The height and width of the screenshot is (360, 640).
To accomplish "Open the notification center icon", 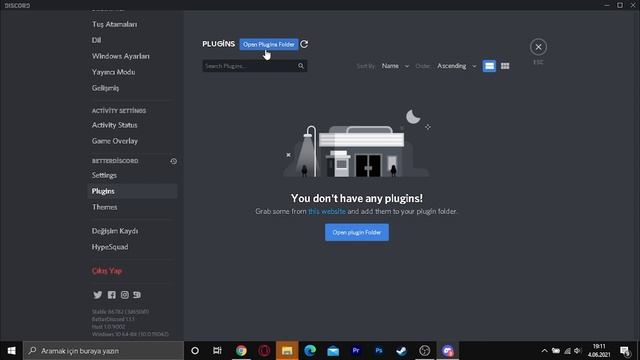I will (625, 351).
